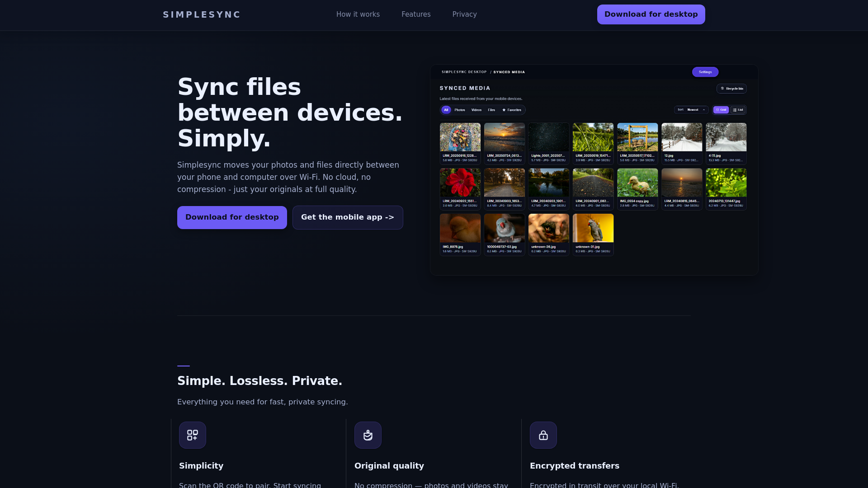868x488 pixels.
Task: Click the Encrypted transfers lock icon
Action: coord(543,435)
